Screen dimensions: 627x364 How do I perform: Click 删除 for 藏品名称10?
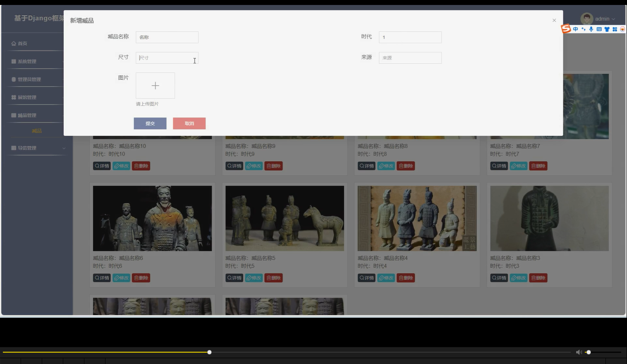[141, 166]
